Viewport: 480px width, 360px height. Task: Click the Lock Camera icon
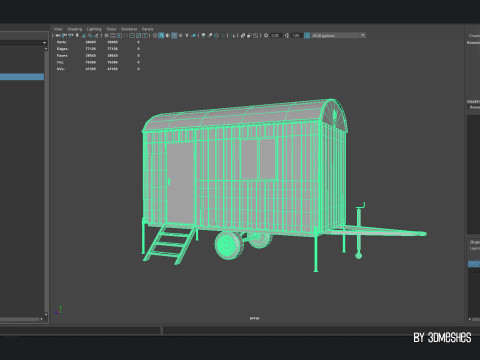tap(64, 35)
